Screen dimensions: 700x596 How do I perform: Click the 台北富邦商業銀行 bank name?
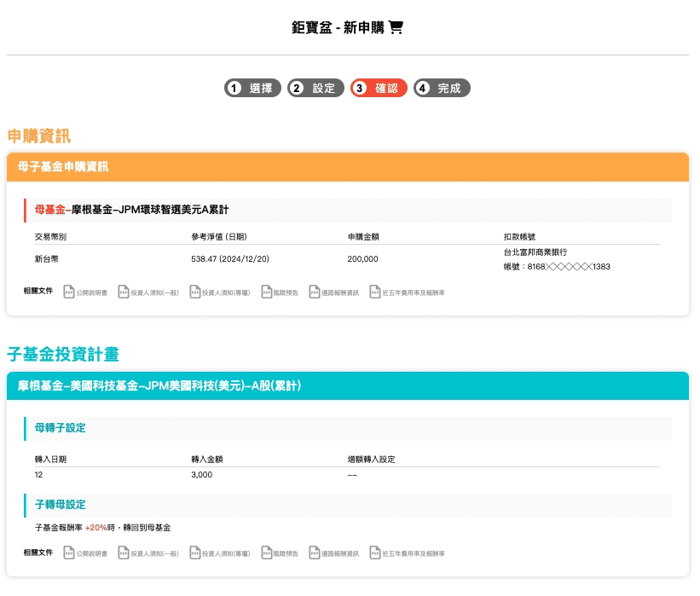(535, 252)
